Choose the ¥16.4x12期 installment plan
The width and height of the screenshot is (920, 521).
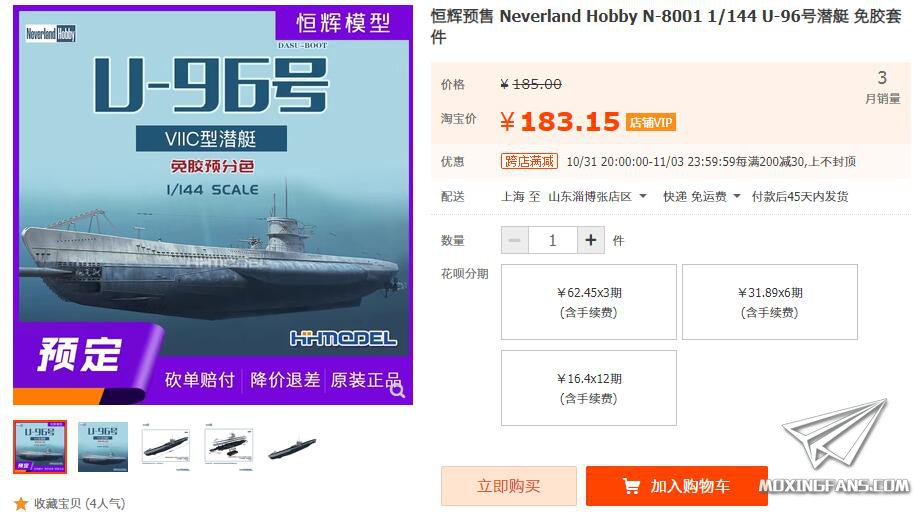click(588, 388)
